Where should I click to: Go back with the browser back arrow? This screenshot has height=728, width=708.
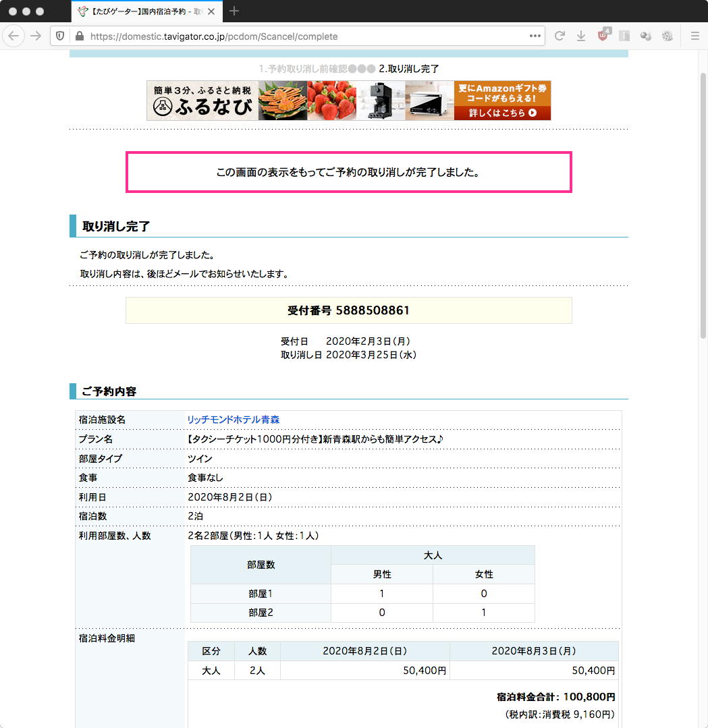tap(13, 36)
